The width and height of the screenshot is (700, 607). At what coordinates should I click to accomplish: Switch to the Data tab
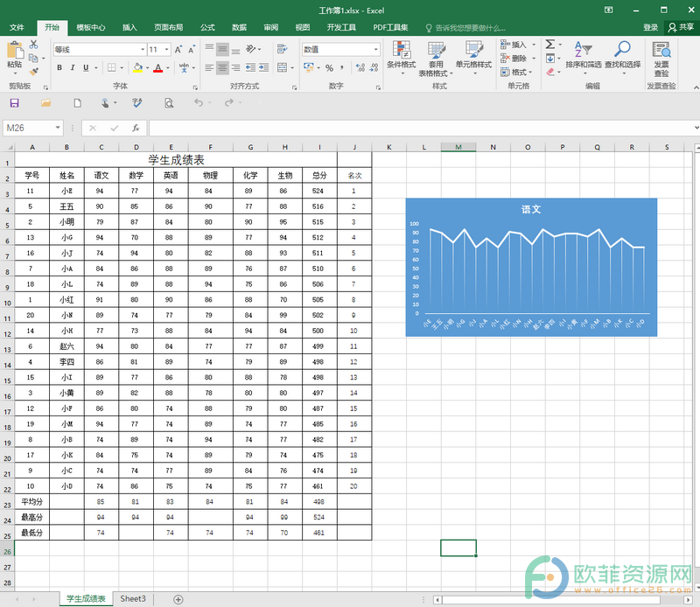pos(239,28)
